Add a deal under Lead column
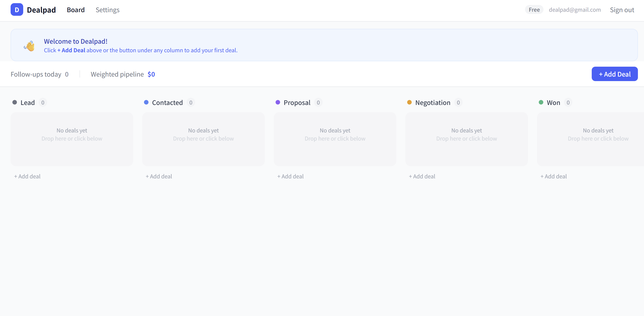 [27, 176]
